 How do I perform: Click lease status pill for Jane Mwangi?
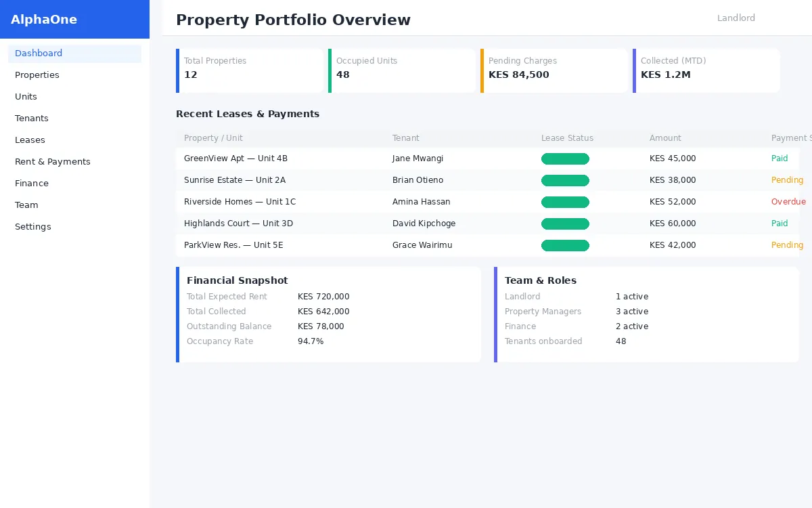click(565, 158)
